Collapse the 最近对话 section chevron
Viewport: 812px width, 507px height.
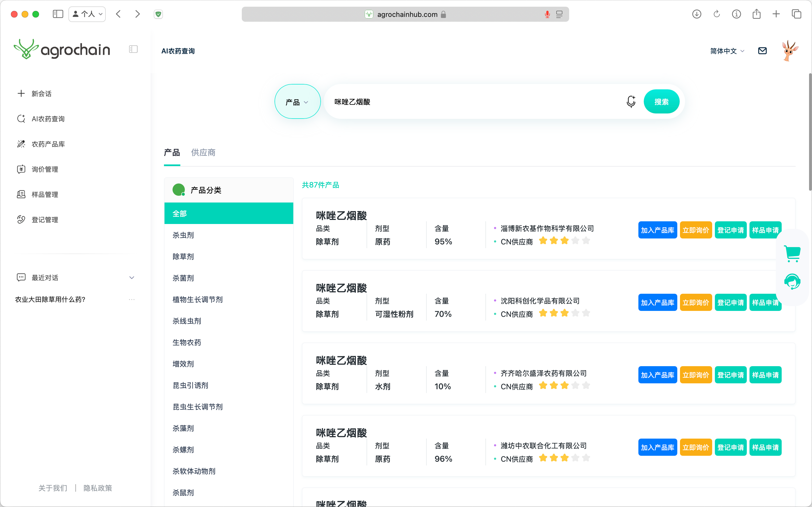pos(132,278)
